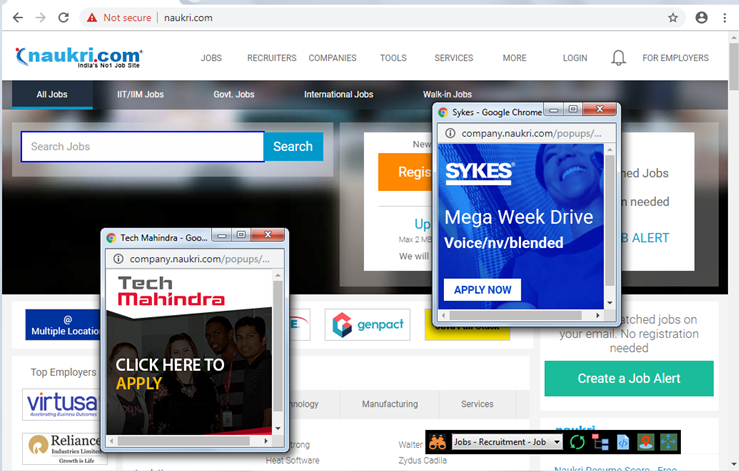Select the All Jobs tab
The height and width of the screenshot is (472, 739).
52,94
